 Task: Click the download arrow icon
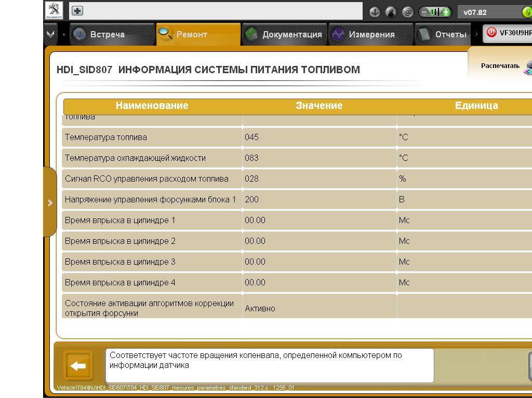(x=375, y=12)
